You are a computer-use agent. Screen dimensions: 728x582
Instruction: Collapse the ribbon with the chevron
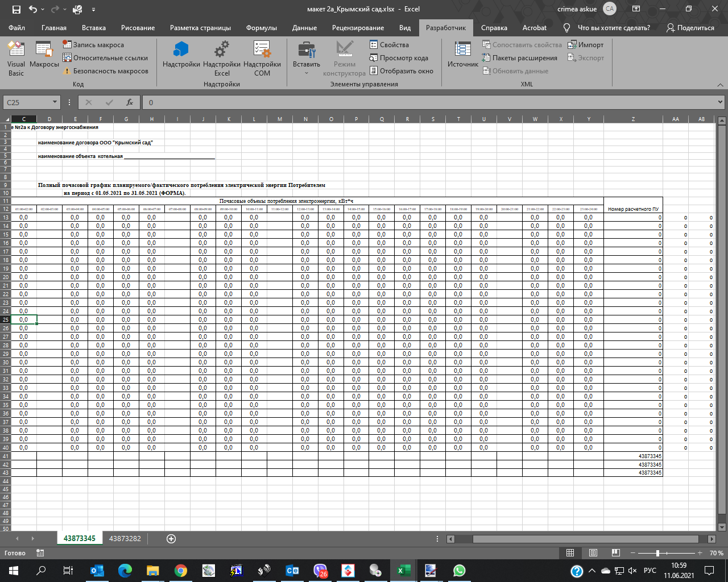pos(720,85)
